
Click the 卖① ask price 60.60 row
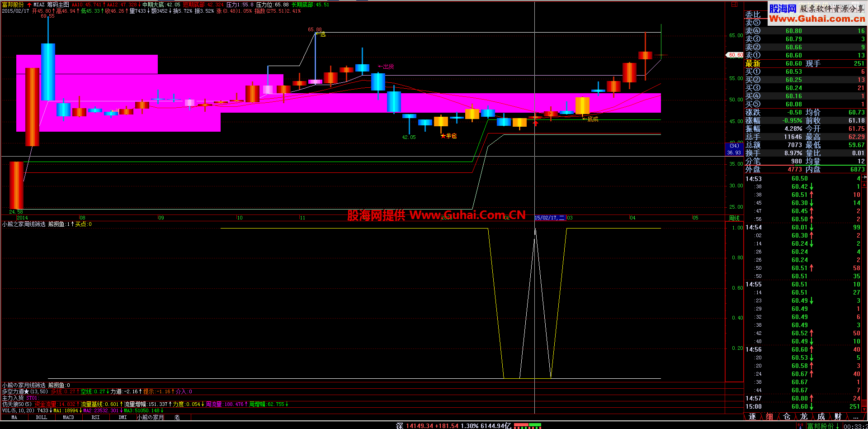point(805,55)
